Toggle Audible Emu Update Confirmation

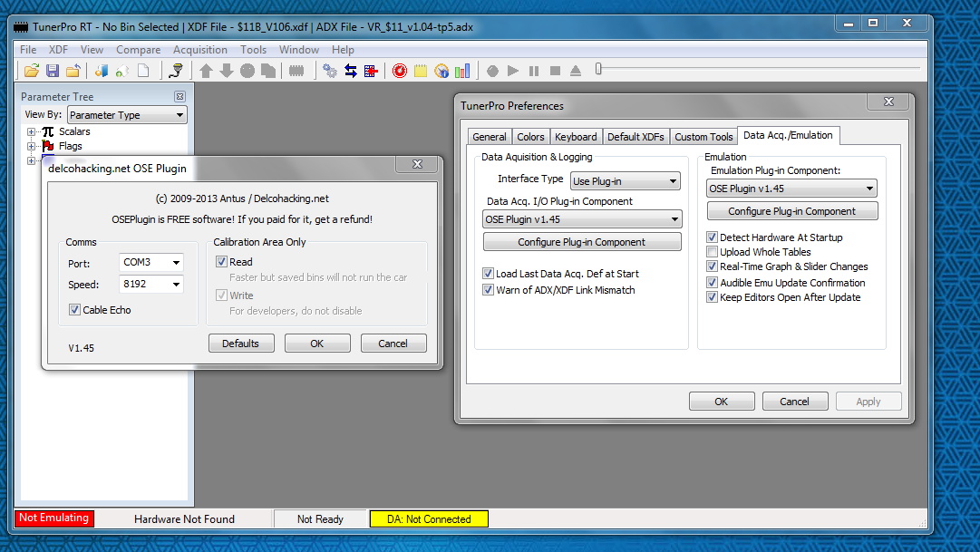coord(712,282)
